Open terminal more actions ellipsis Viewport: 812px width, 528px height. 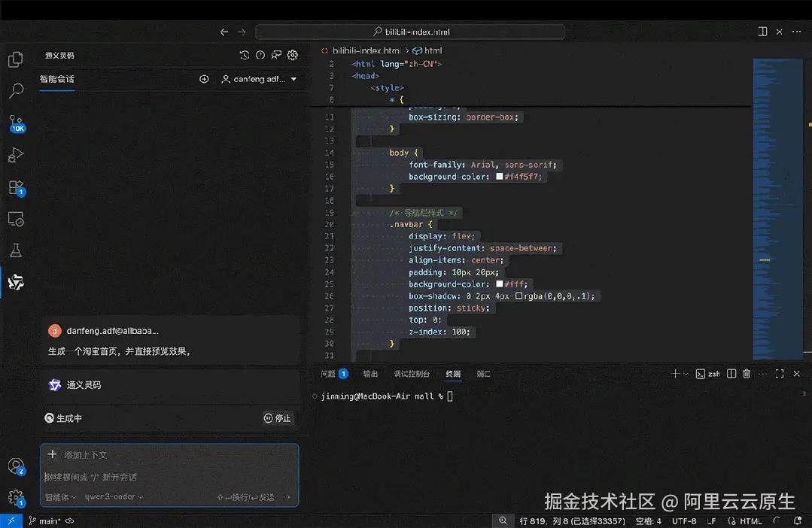763,374
